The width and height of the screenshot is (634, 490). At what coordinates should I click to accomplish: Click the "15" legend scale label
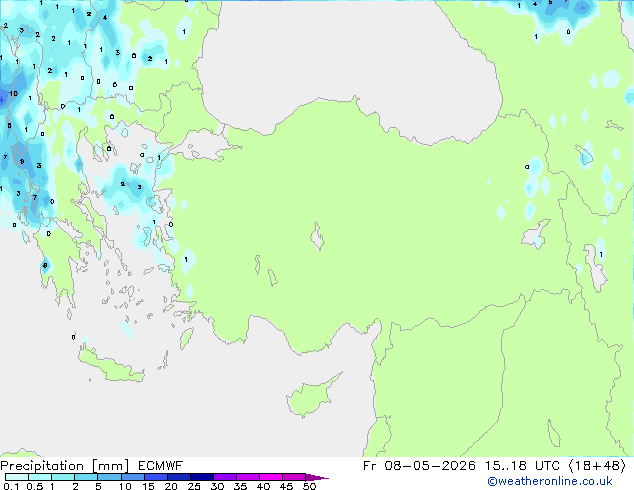click(x=148, y=486)
